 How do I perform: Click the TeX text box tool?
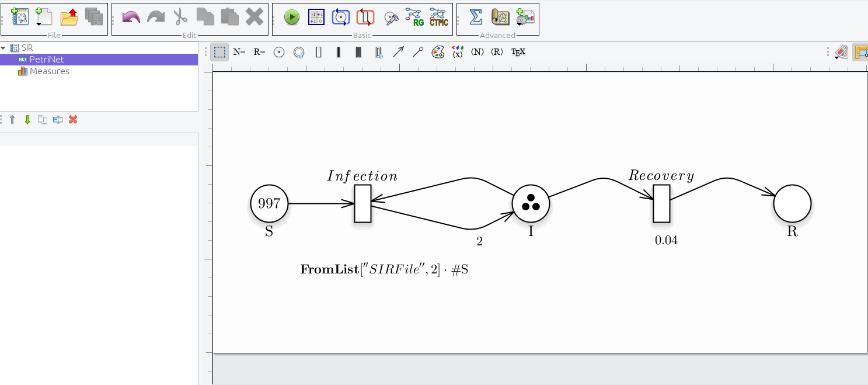[518, 52]
